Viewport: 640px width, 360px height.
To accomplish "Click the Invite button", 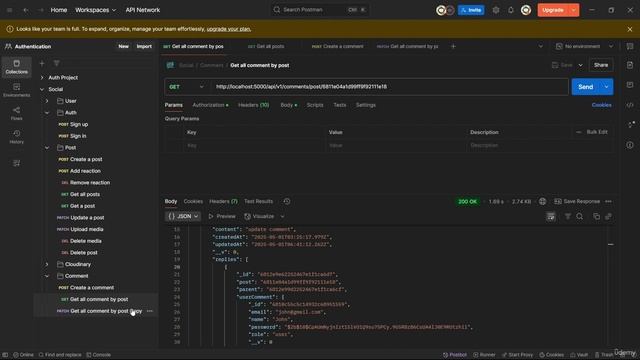I will pos(471,10).
